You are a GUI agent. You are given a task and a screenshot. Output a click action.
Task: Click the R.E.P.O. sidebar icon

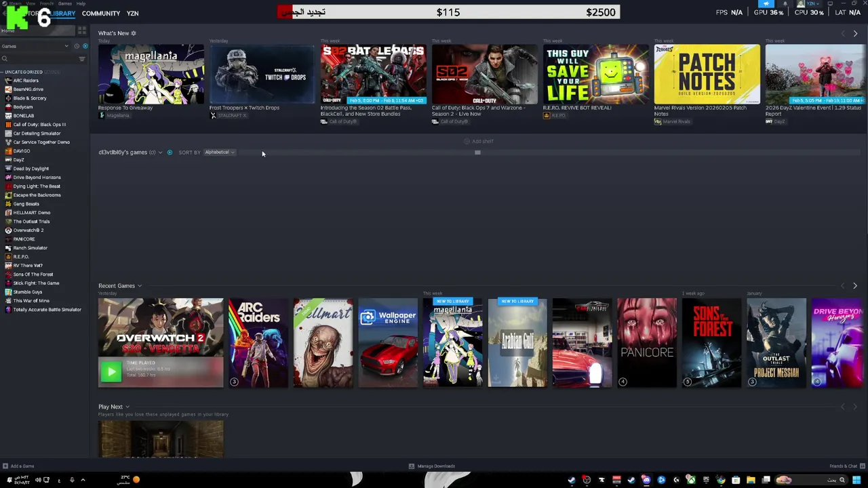pyautogui.click(x=8, y=257)
